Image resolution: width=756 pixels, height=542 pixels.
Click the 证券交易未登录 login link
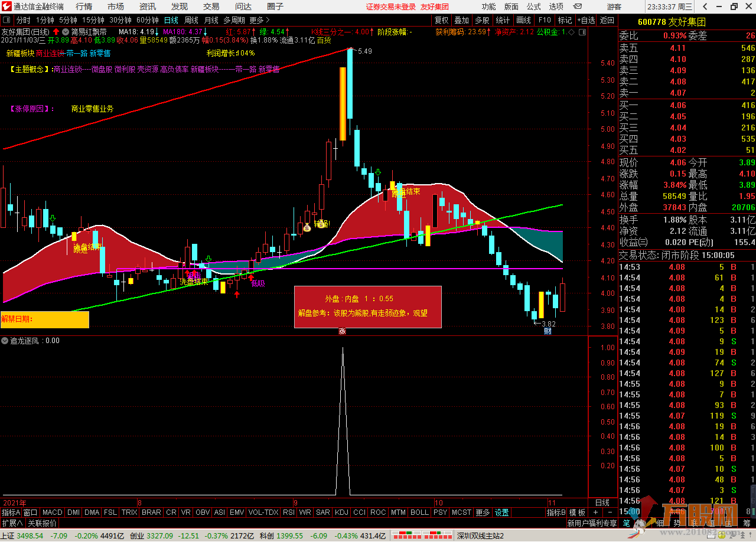[391, 6]
